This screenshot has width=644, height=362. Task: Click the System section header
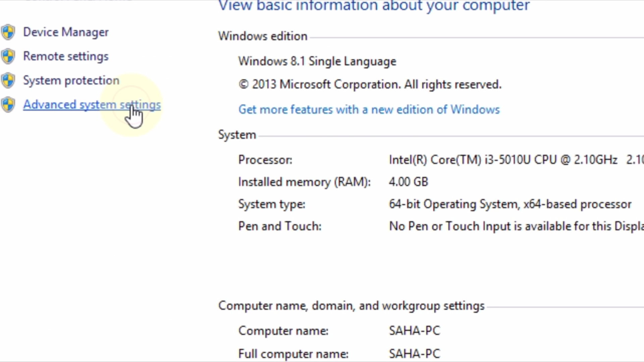pyautogui.click(x=237, y=134)
